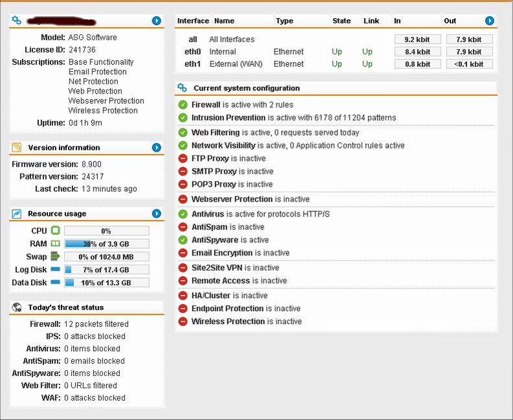Click the RAM module icon
The image size is (513, 420).
pyautogui.click(x=55, y=244)
